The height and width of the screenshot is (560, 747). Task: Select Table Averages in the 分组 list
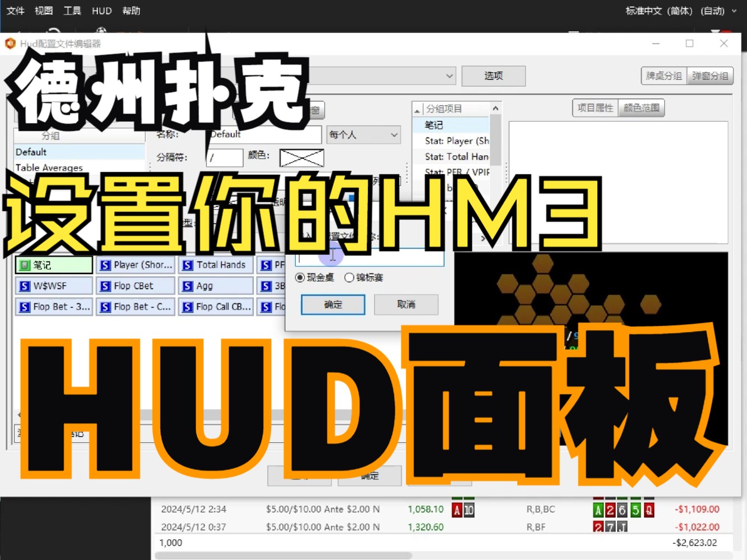click(x=79, y=168)
